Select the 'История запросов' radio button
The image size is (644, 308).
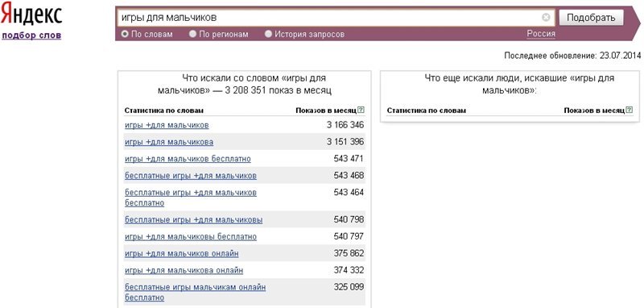coord(268,34)
